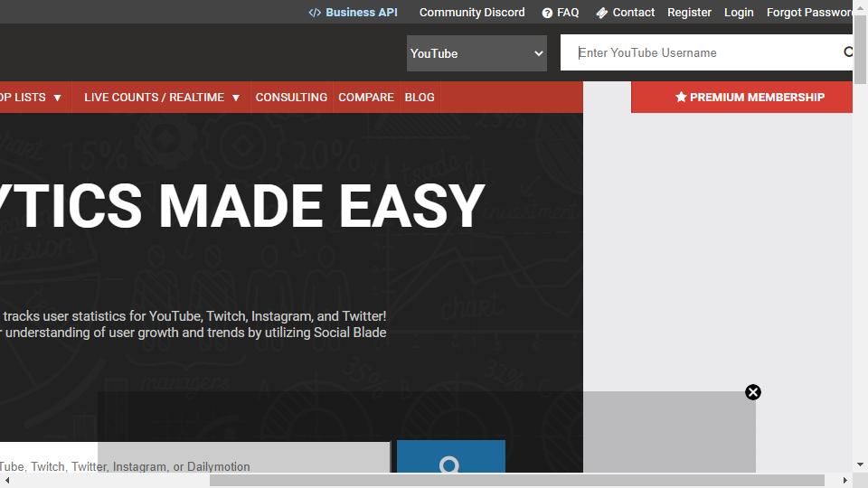Open the Consulting menu item
The width and height of the screenshot is (868, 488).
[x=291, y=98]
